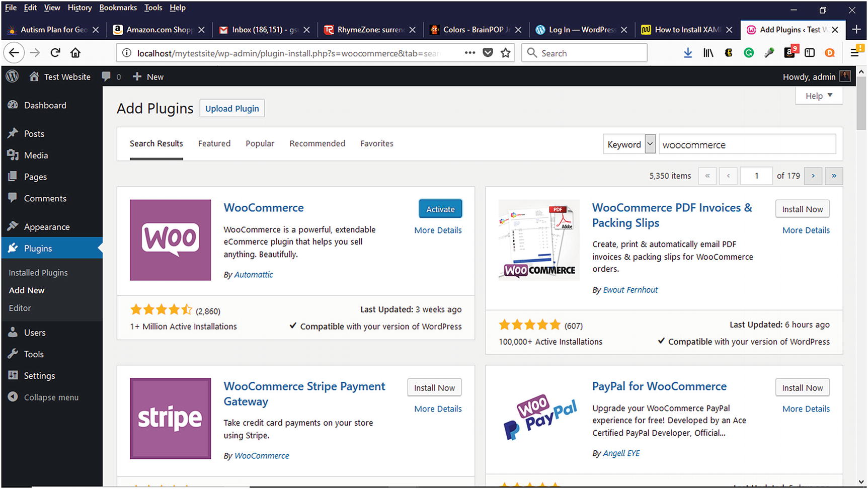
Task: Reload the page with the refresh icon
Action: [55, 53]
